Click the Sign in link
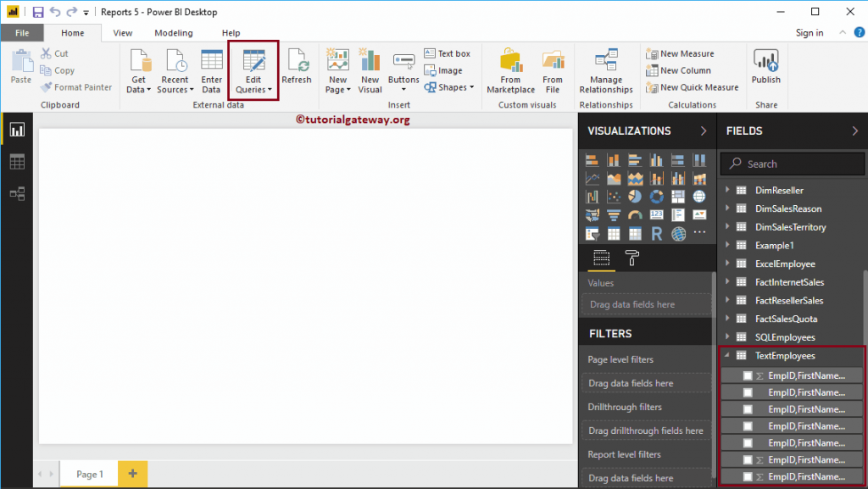Viewport: 868px width, 489px height. coord(809,32)
